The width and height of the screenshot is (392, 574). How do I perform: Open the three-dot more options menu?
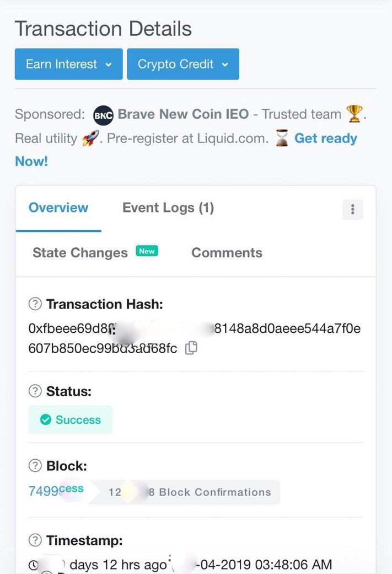[352, 210]
